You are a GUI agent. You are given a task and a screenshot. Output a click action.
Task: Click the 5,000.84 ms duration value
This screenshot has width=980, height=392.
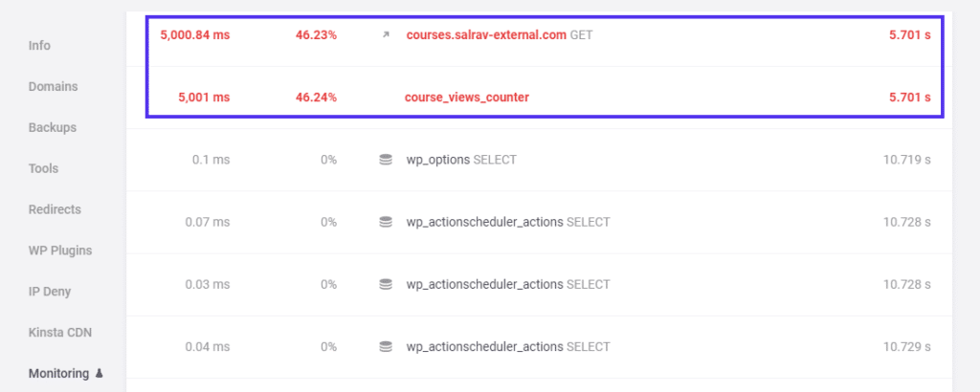click(194, 34)
